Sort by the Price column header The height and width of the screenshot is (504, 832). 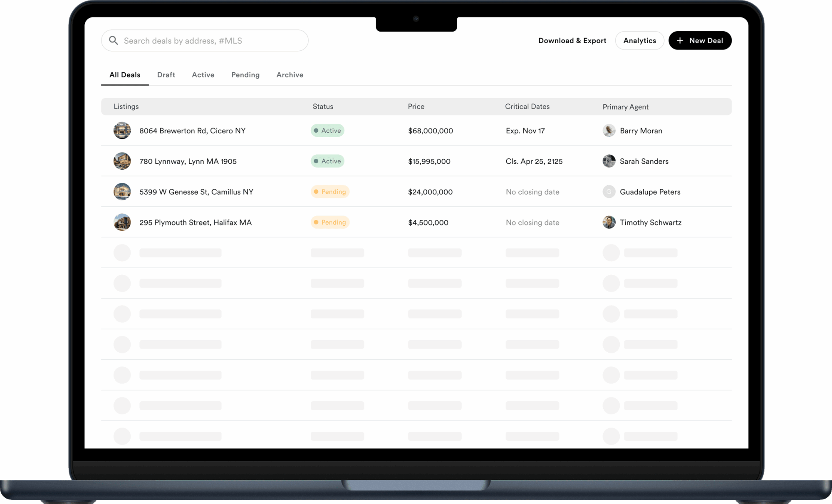[x=416, y=106]
